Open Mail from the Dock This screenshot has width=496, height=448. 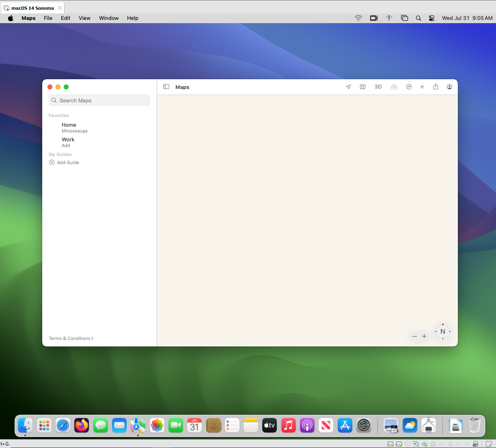[x=119, y=425]
